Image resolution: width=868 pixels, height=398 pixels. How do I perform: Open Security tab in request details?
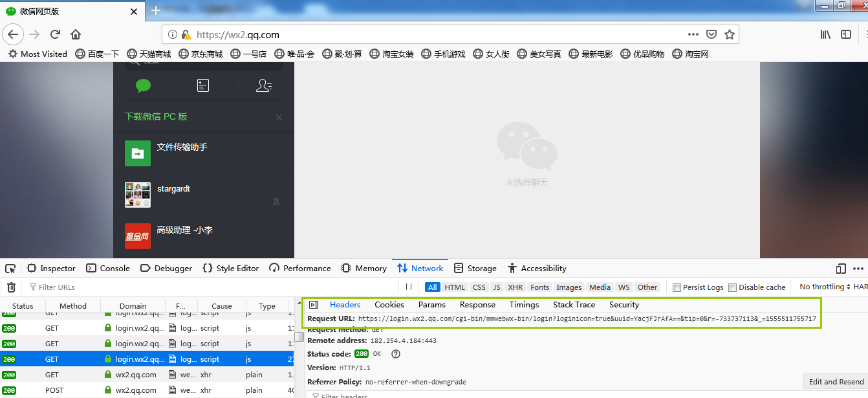(x=624, y=305)
